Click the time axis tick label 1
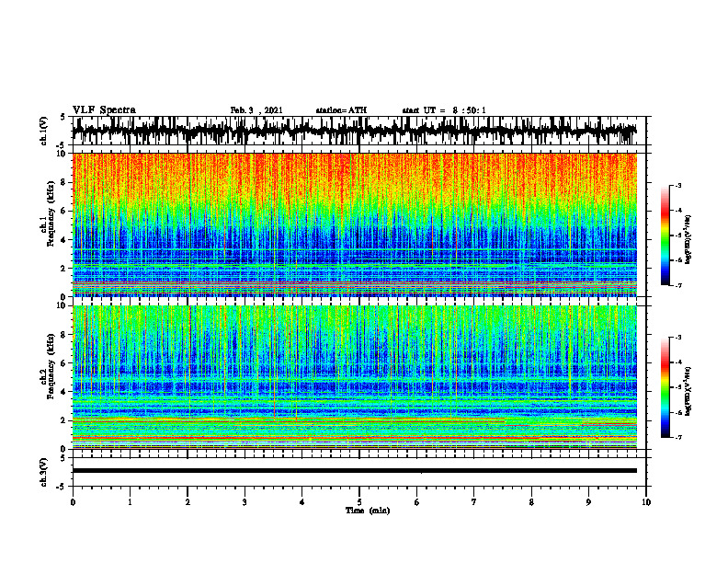 click(x=130, y=502)
